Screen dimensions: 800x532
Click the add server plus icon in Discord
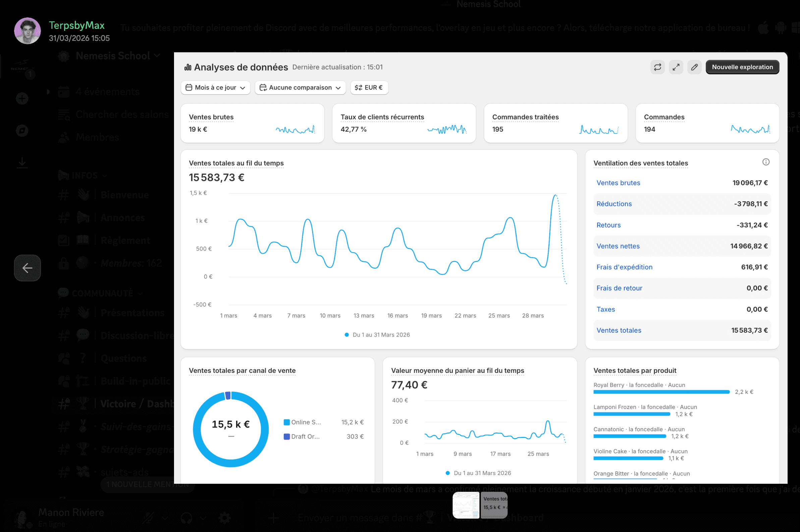pos(22,99)
